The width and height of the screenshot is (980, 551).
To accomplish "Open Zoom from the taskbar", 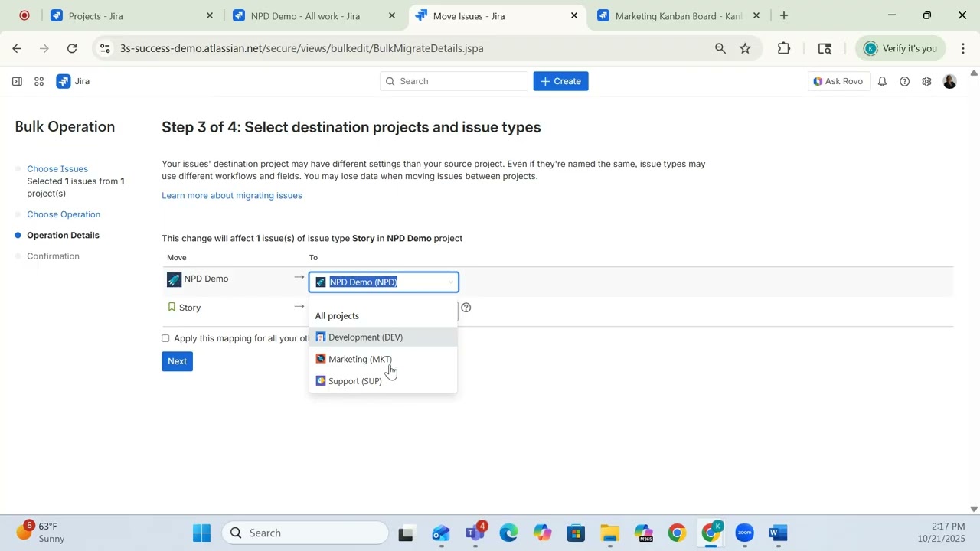I will pyautogui.click(x=744, y=533).
